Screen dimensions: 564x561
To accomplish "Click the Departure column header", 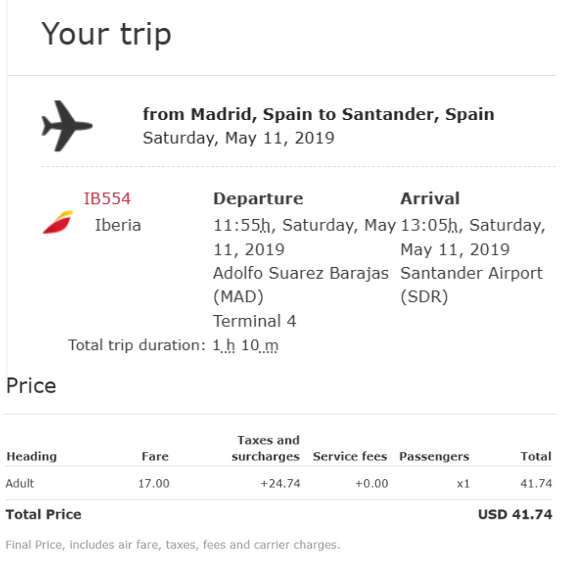I will click(258, 199).
